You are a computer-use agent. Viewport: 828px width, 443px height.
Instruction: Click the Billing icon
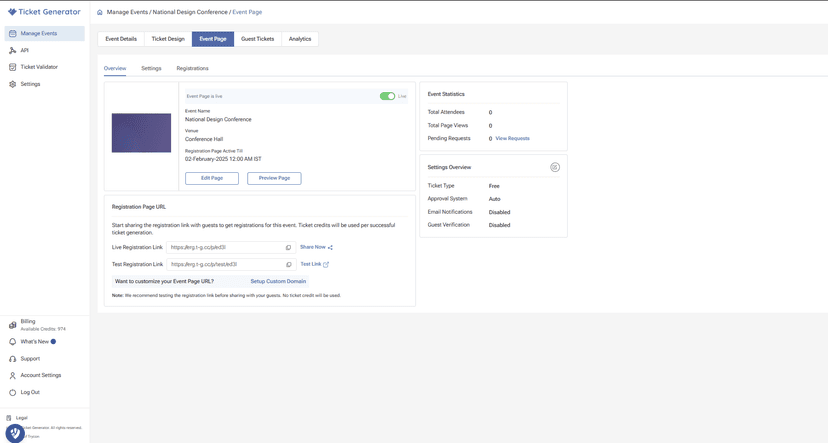13,325
